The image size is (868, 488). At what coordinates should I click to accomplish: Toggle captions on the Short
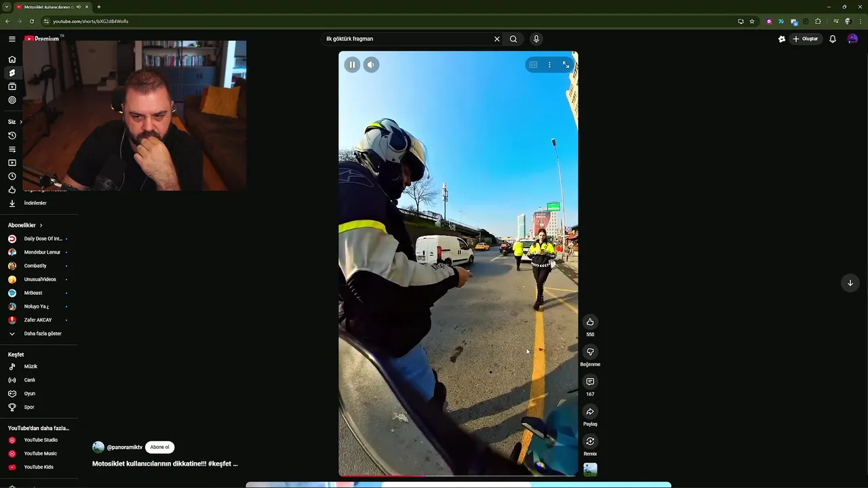pos(533,64)
